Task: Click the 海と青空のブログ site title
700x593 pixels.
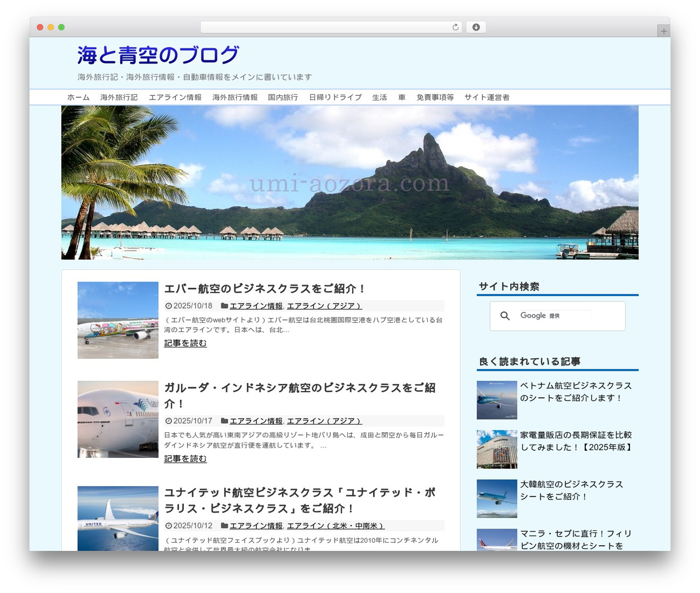Action: 158,55
